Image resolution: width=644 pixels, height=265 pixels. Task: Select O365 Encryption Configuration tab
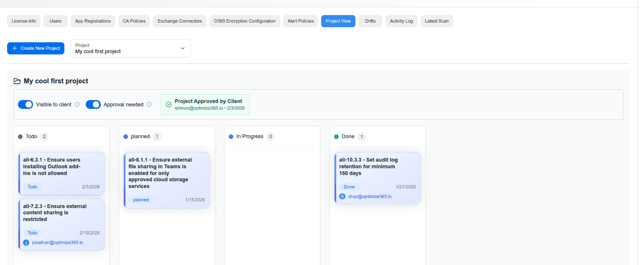coord(245,21)
